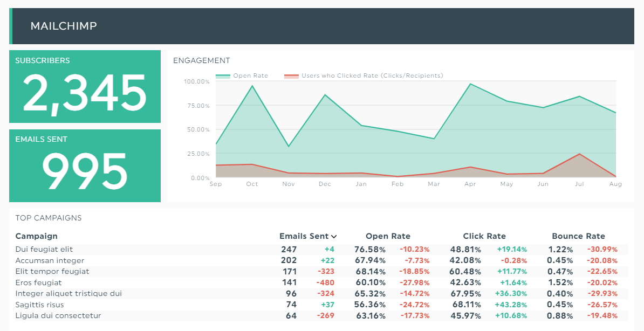The width and height of the screenshot is (644, 331).
Task: Click the +10.68% click rate change
Action: click(x=512, y=316)
